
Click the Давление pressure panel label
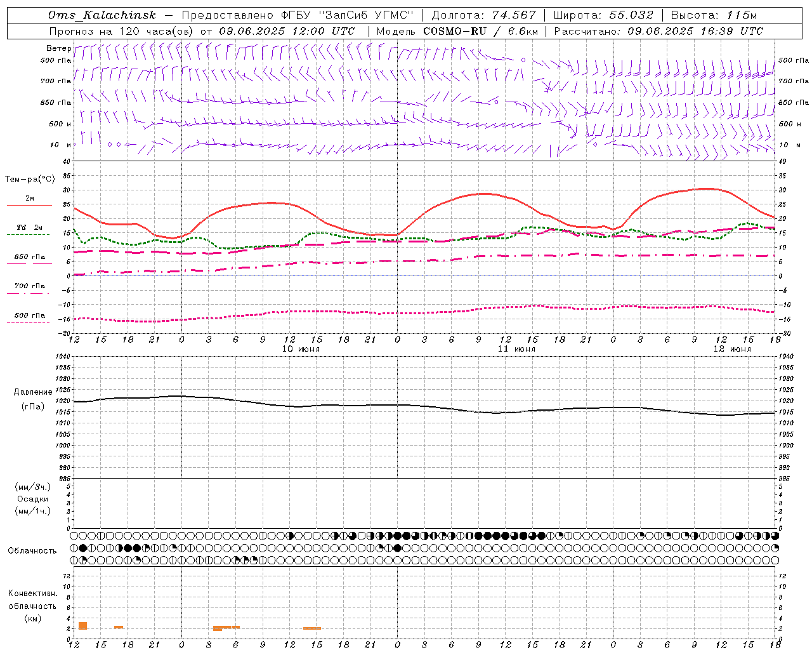(x=32, y=392)
